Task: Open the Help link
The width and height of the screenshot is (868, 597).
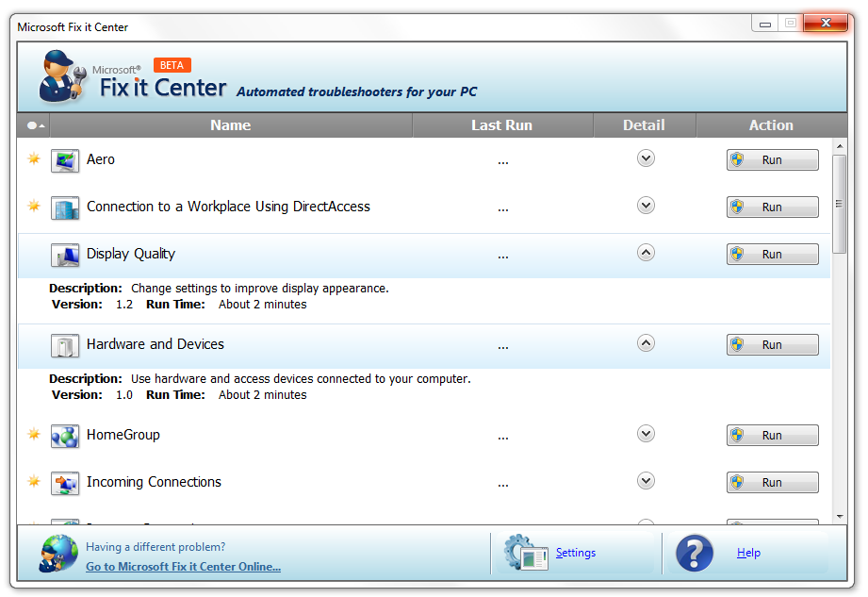Action: coord(748,553)
